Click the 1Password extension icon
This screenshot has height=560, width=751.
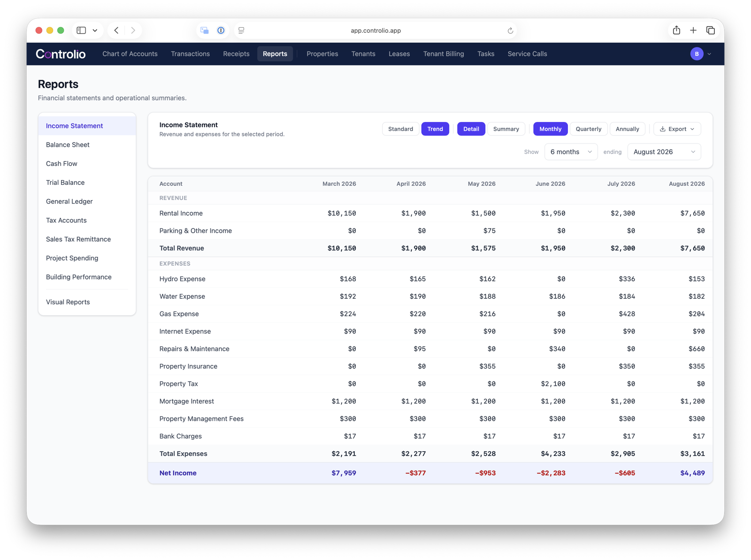coord(221,30)
